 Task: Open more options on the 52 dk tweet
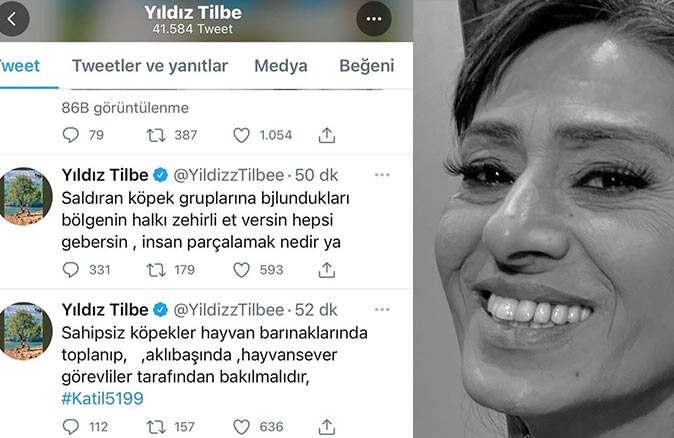click(x=382, y=309)
